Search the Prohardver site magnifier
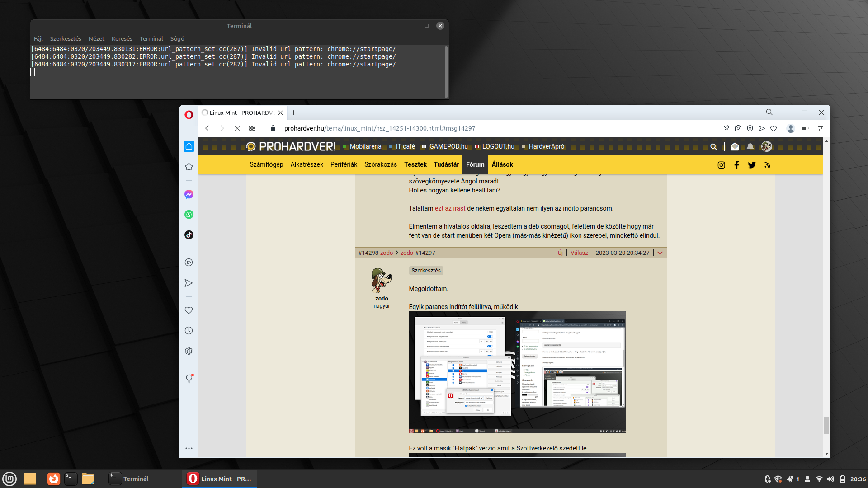 pyautogui.click(x=713, y=146)
